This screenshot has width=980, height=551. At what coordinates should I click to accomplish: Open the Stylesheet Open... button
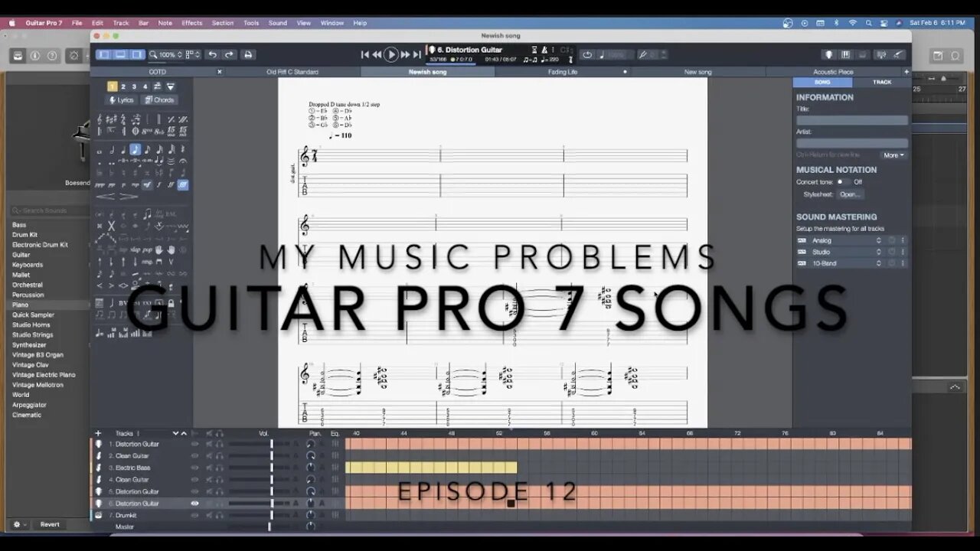click(x=849, y=194)
